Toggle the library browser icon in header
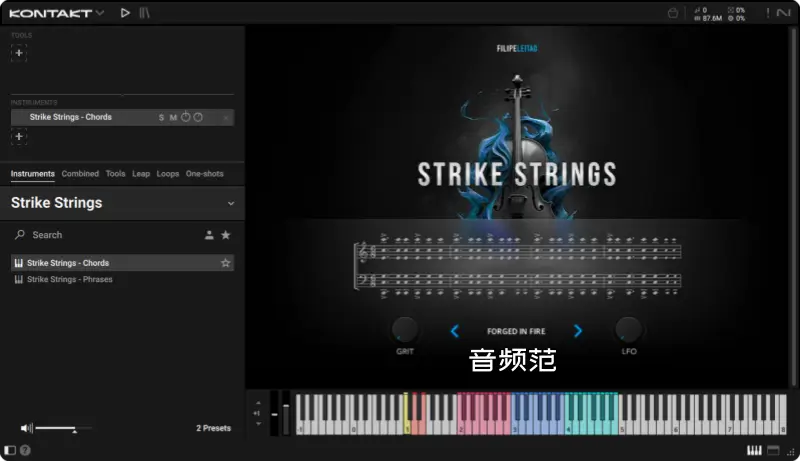The width and height of the screenshot is (800, 461). 144,13
